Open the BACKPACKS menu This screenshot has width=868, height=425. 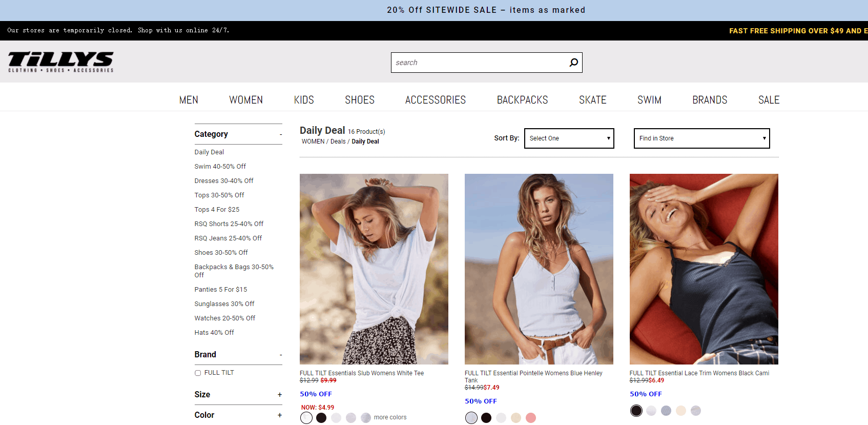pos(523,100)
